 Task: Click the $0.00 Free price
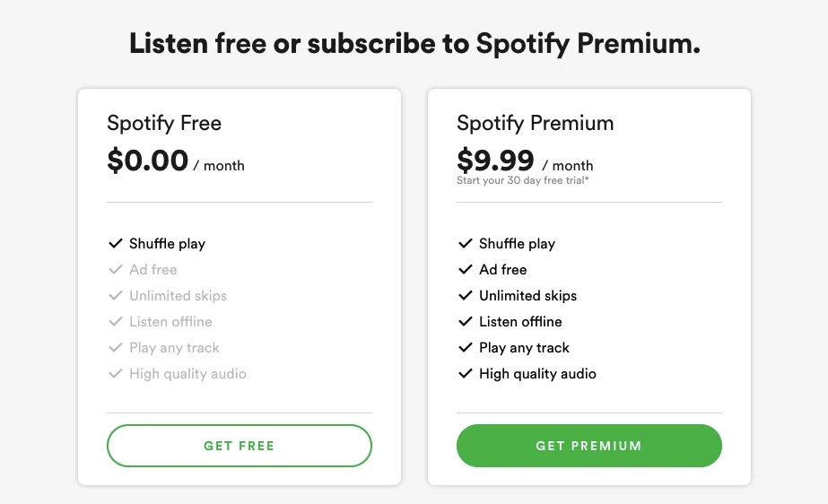pos(147,161)
